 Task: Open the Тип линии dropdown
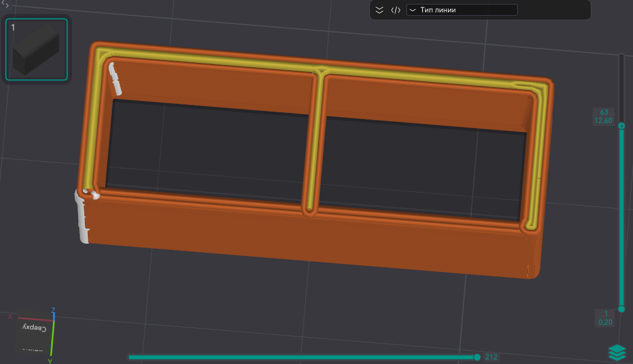pos(462,10)
